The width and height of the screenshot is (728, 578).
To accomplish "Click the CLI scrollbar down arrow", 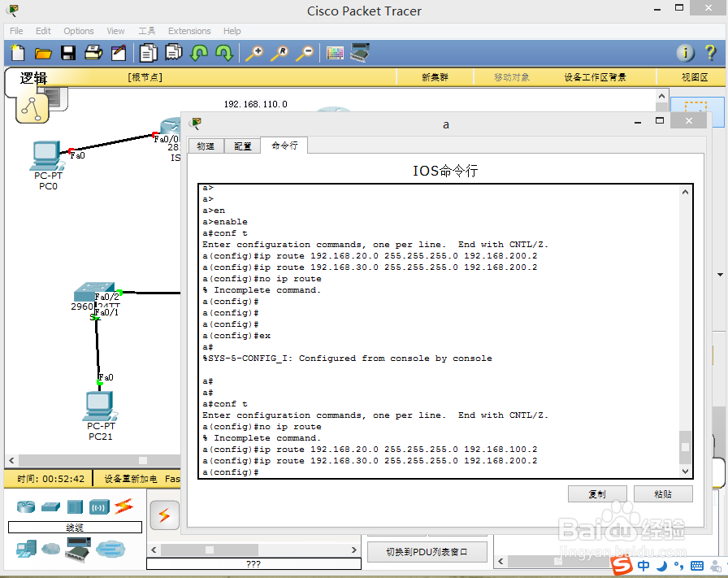I will click(x=685, y=472).
